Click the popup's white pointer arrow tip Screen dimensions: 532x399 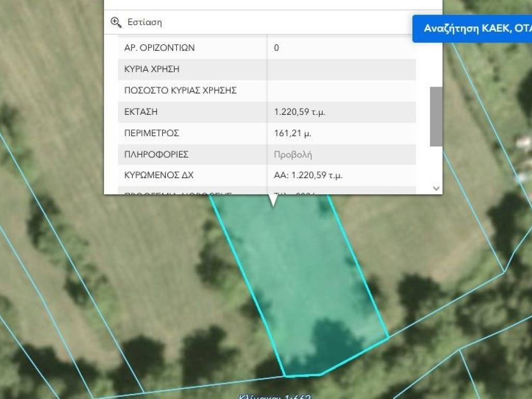coord(273,204)
